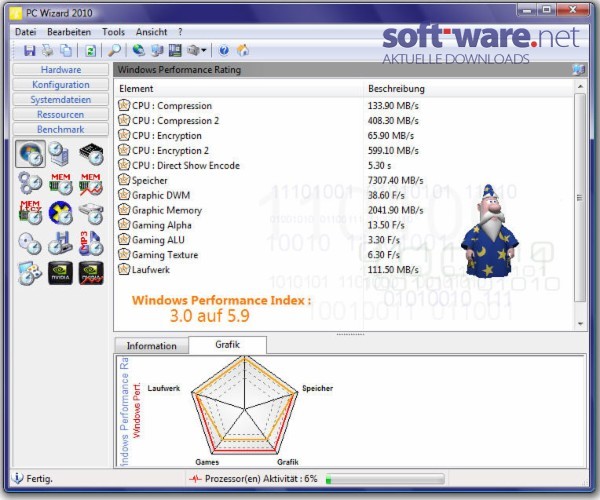Click the magnifying glass search icon
The image size is (600, 500).
tap(114, 50)
